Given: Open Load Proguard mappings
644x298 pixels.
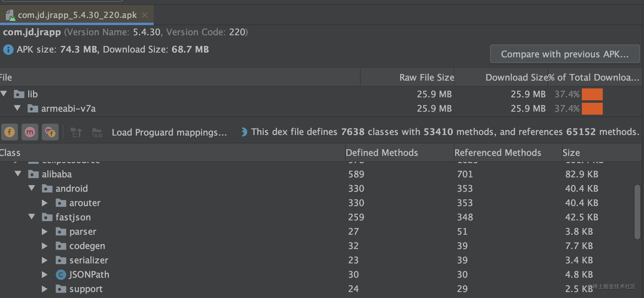Looking at the screenshot, I should click(169, 132).
